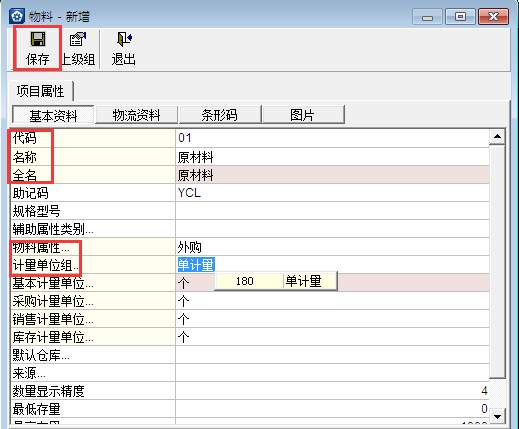Go to the 上级组 parent group
The width and height of the screenshot is (519, 429).
pyautogui.click(x=78, y=49)
